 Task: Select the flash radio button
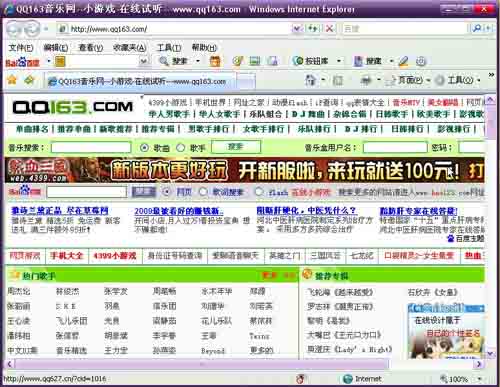(x=259, y=192)
